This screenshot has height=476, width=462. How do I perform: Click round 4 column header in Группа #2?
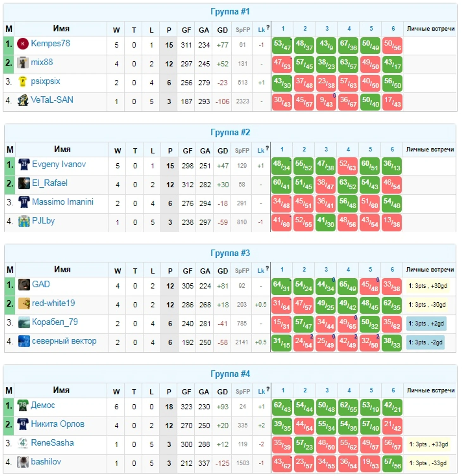click(x=348, y=149)
